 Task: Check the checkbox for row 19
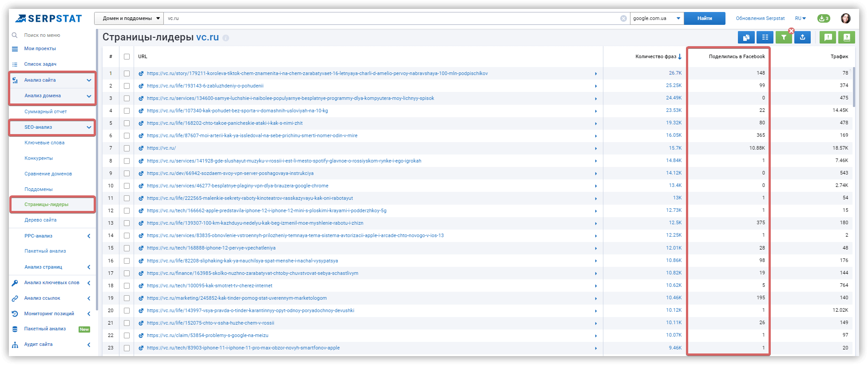(127, 298)
